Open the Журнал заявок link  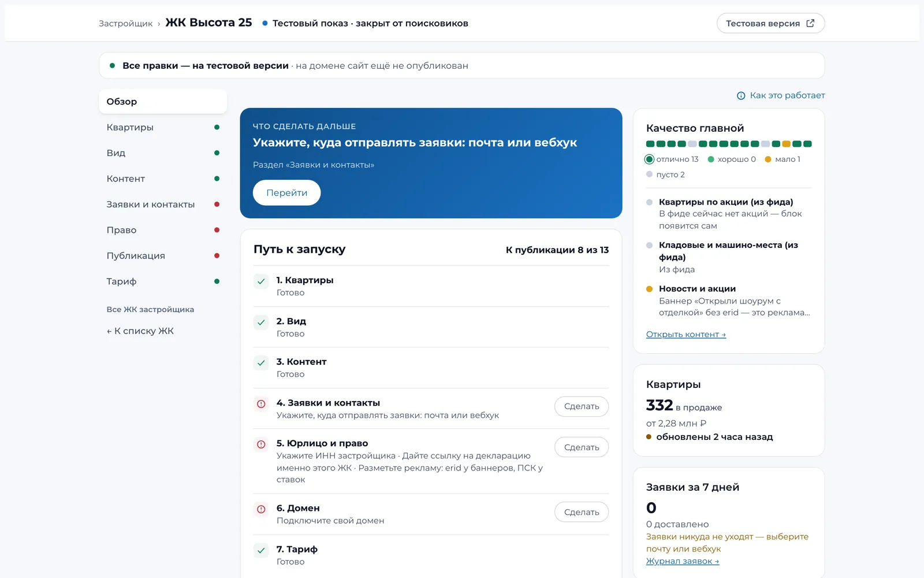coord(682,561)
